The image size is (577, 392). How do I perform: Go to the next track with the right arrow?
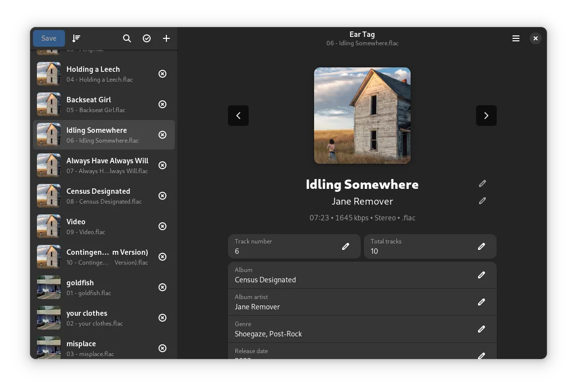click(x=486, y=115)
